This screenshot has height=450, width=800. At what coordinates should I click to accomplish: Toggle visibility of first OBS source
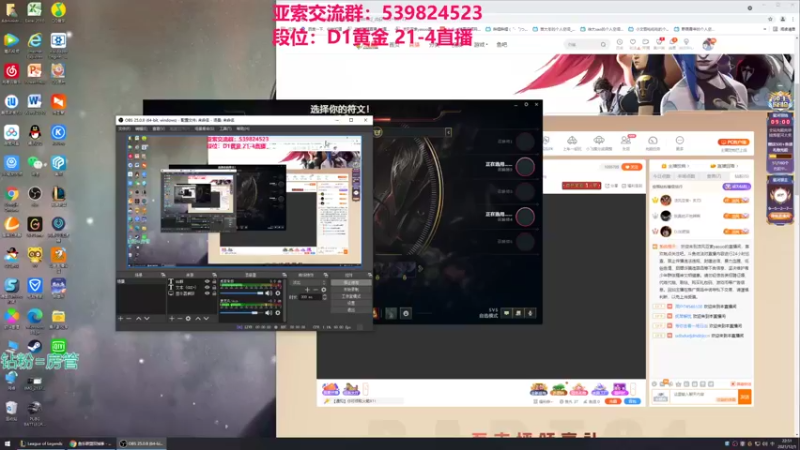click(x=207, y=282)
